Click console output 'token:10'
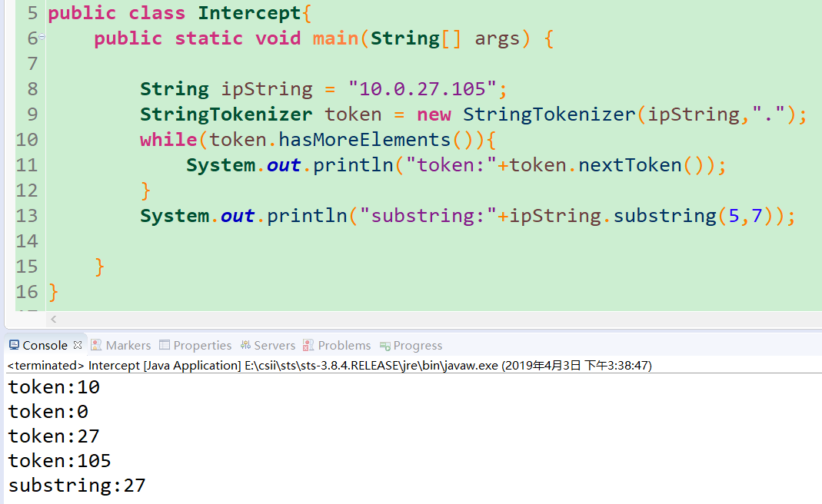This screenshot has height=504, width=822. click(54, 387)
